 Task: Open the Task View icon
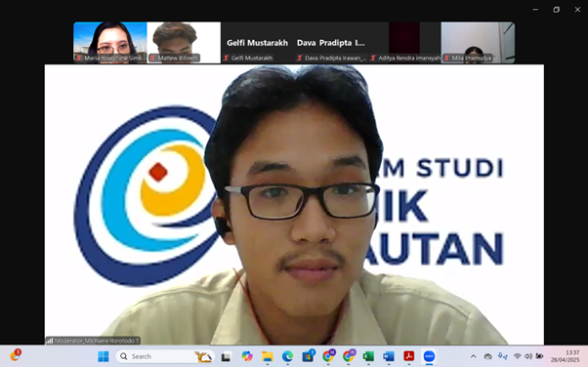226,356
